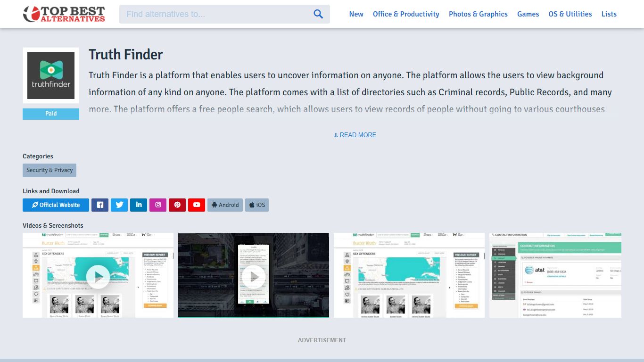Open the Contact Information screenshot
This screenshot has height=362, width=644.
click(x=555, y=275)
